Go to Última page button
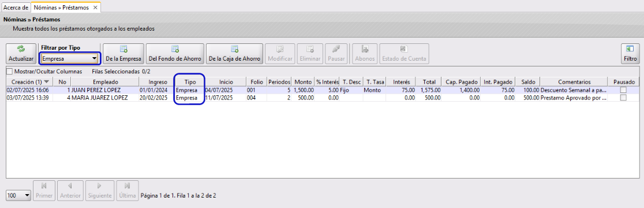 (128, 191)
